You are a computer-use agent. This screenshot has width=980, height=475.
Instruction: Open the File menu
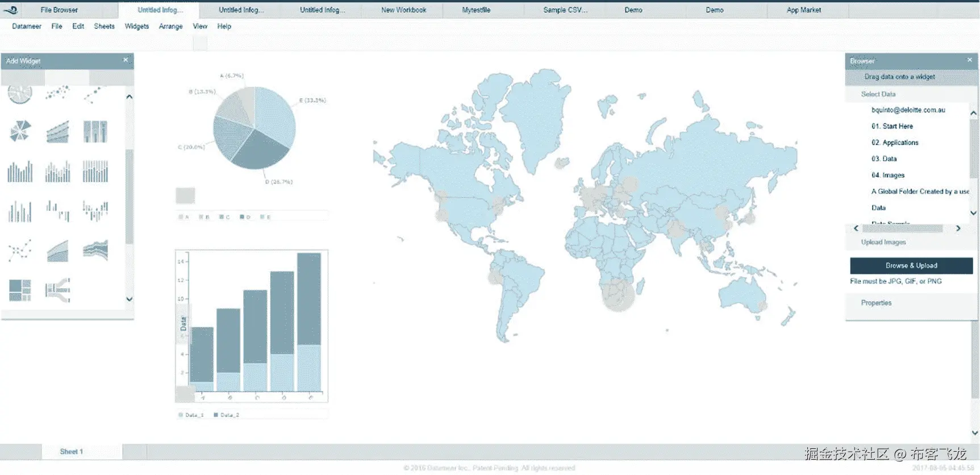(x=57, y=26)
